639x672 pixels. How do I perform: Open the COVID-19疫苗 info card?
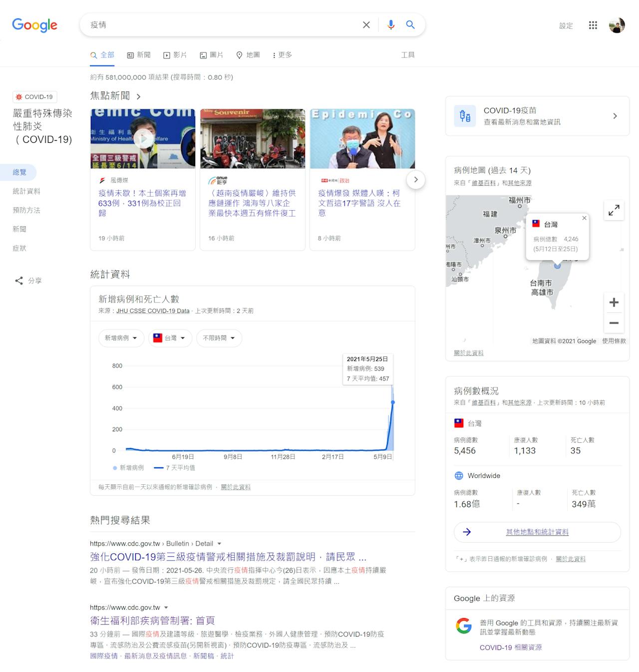(x=537, y=116)
